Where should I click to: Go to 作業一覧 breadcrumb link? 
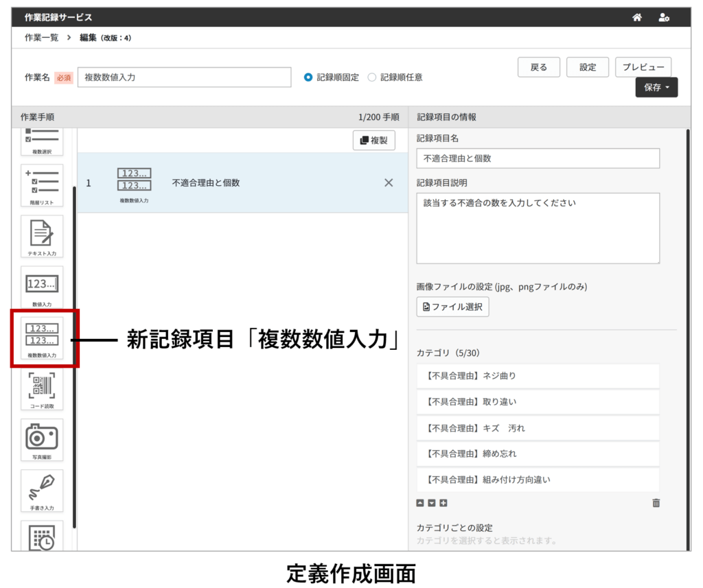click(x=41, y=38)
